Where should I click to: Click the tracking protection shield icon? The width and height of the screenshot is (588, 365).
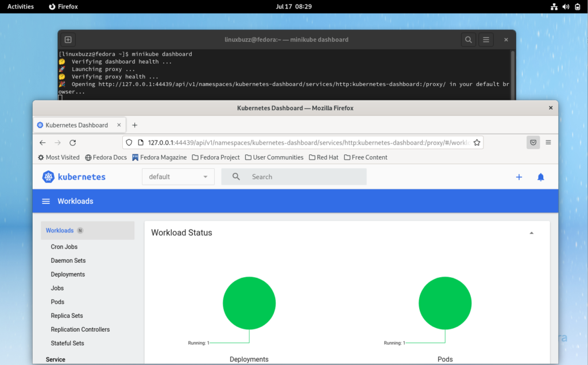point(129,142)
